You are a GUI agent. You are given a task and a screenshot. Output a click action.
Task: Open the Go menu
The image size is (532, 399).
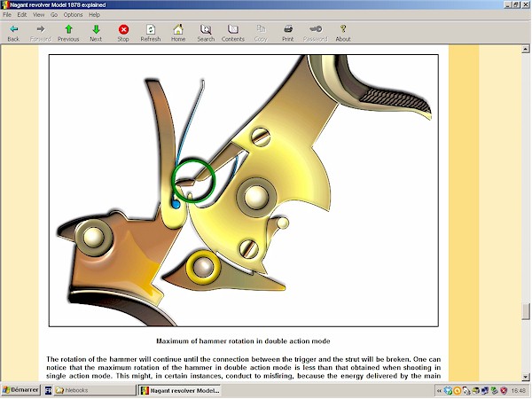pos(54,14)
